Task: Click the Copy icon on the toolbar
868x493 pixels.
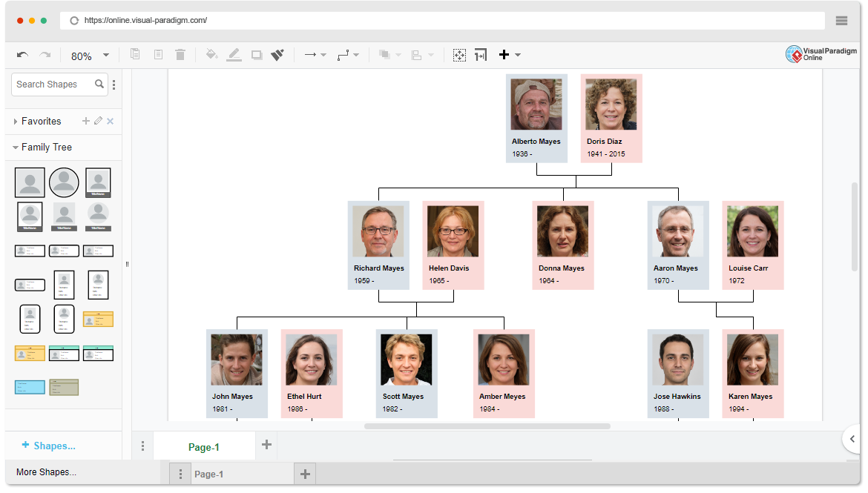Action: (x=136, y=54)
